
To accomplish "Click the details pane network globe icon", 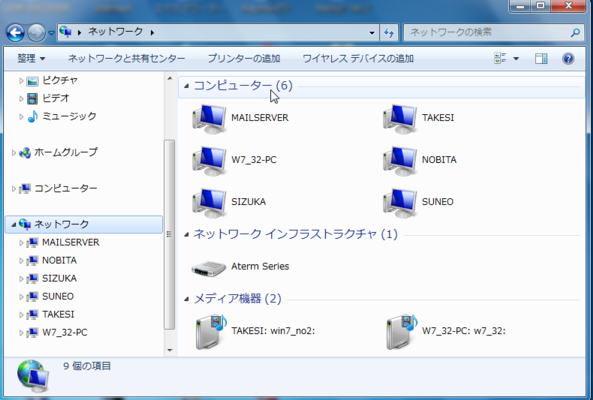I will (33, 376).
